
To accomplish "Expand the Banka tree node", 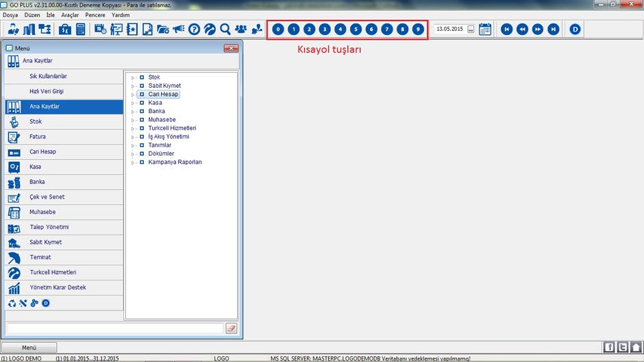I will pyautogui.click(x=133, y=112).
